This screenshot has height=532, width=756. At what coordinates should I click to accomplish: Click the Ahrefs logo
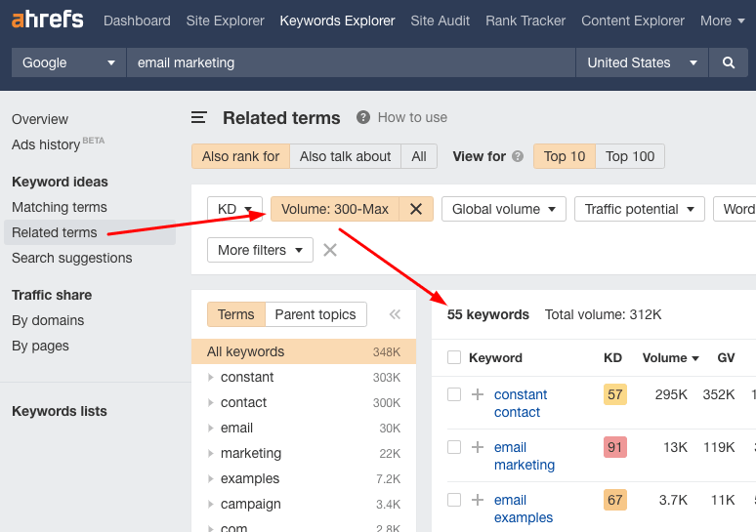pos(47,20)
